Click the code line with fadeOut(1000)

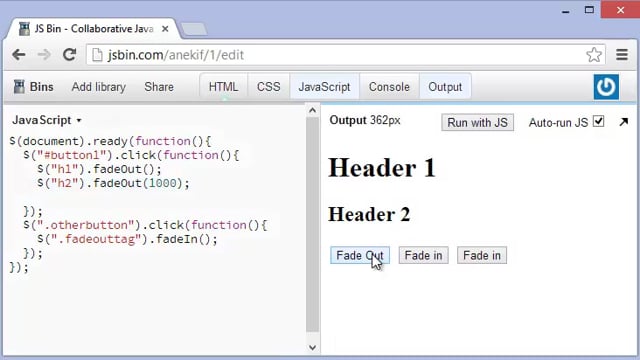(x=113, y=183)
